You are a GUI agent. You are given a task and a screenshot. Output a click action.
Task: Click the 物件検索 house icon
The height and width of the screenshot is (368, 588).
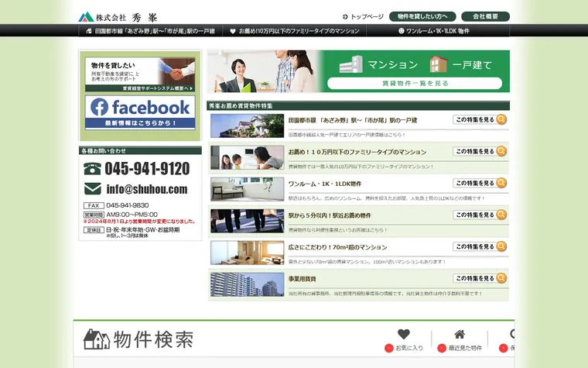97,339
